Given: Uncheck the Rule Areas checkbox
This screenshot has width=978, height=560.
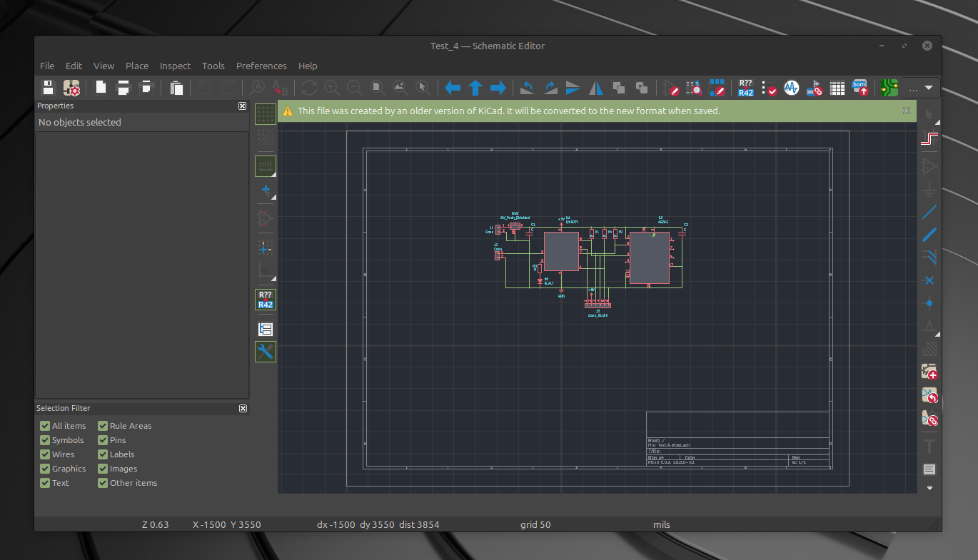Looking at the screenshot, I should point(103,426).
